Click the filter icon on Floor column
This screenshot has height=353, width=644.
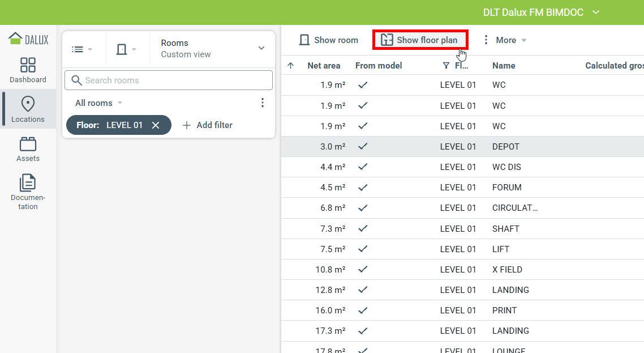click(x=446, y=66)
